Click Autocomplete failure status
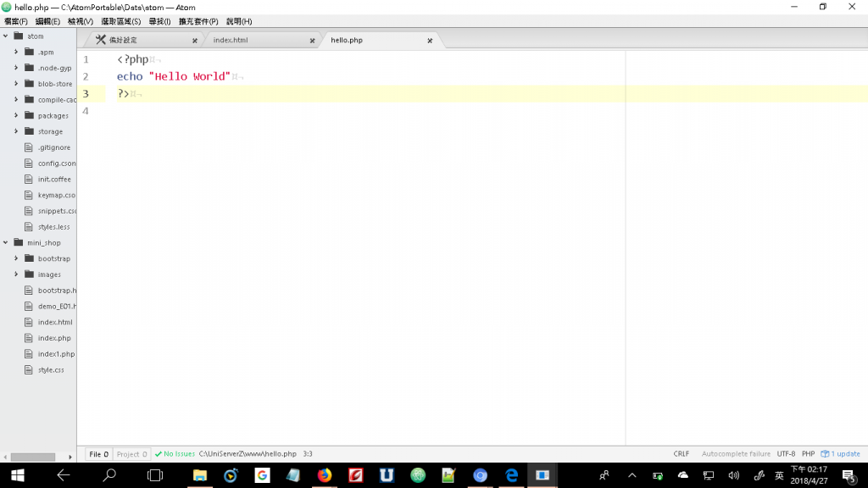Viewport: 868px width, 488px height. click(x=736, y=454)
